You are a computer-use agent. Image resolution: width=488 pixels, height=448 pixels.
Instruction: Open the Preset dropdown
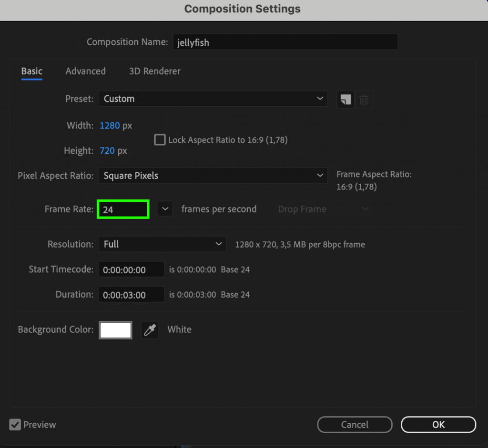213,99
